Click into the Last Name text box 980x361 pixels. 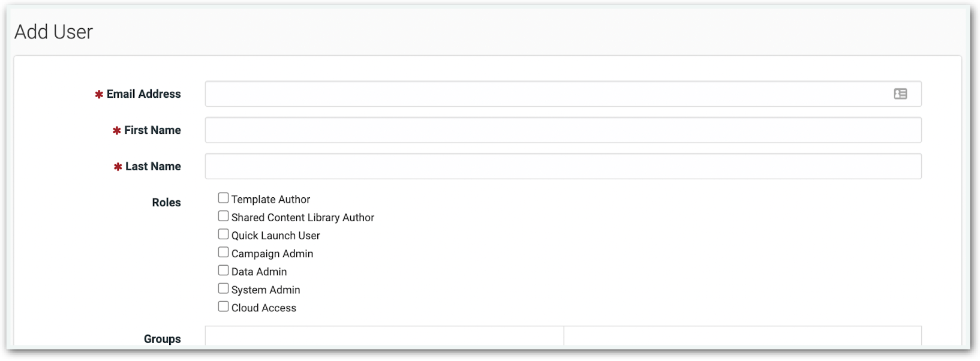point(563,166)
